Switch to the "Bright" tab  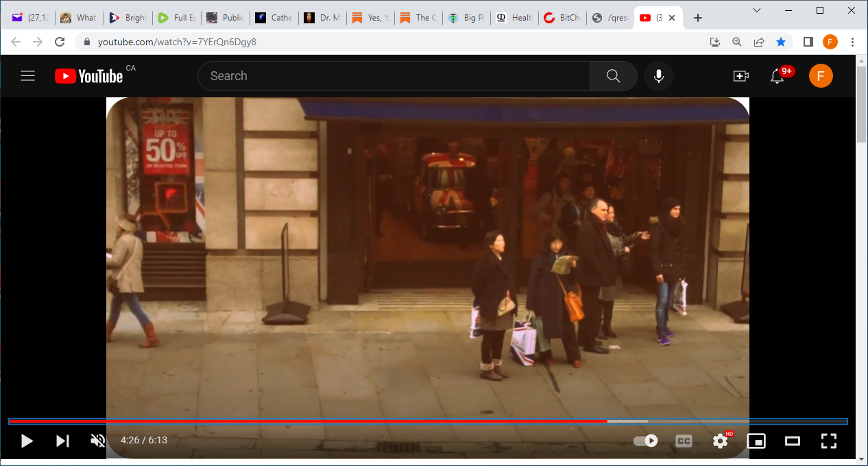coord(127,18)
